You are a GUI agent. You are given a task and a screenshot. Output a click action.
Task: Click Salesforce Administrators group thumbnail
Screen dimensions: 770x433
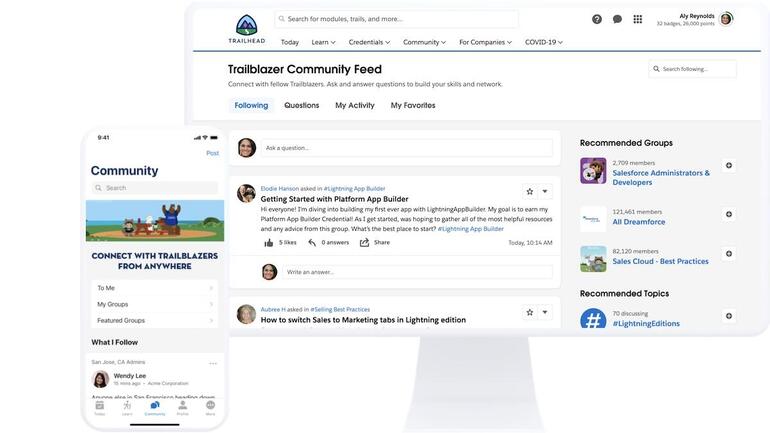pos(593,170)
